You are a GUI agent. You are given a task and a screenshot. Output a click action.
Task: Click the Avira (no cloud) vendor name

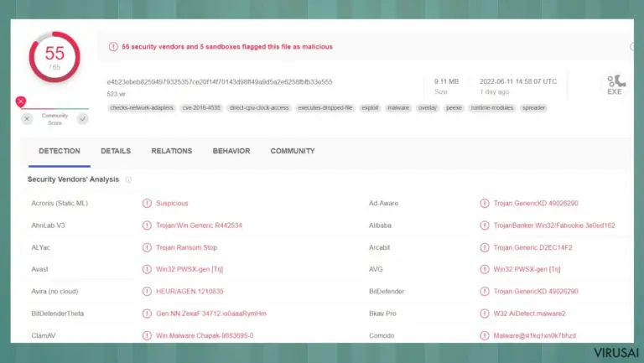click(x=55, y=292)
